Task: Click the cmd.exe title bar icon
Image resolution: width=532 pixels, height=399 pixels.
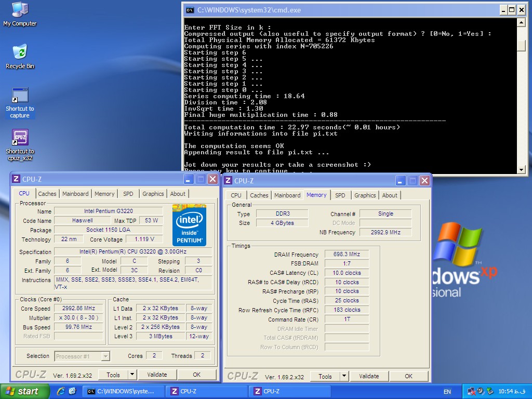Action: coord(190,10)
